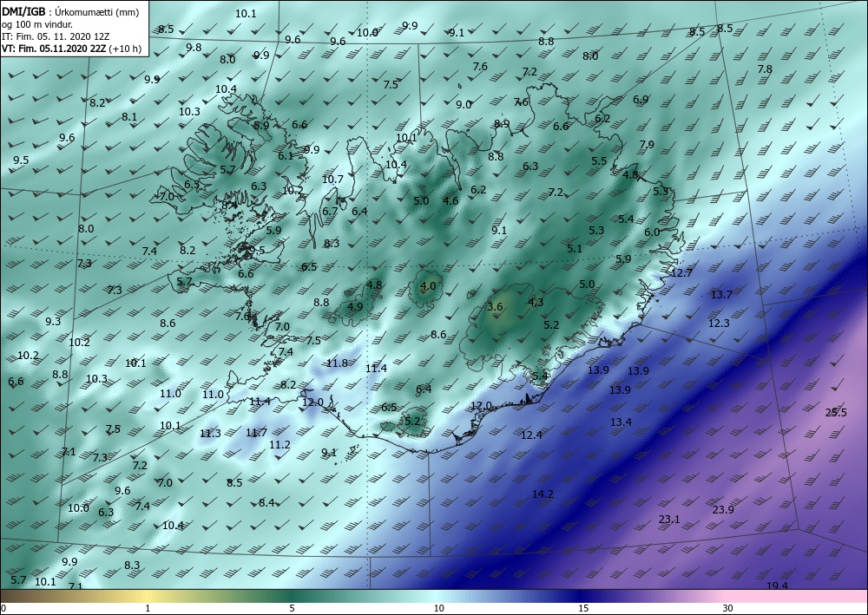The height and width of the screenshot is (615, 868).
Task: Click the "3.6" value on the large glacier
Action: [x=495, y=306]
